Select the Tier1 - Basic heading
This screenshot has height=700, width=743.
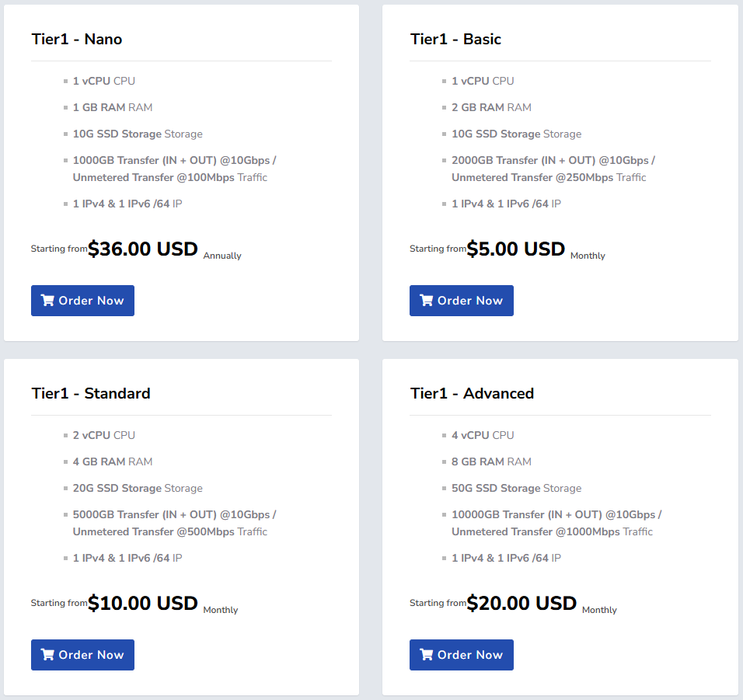[x=455, y=39]
